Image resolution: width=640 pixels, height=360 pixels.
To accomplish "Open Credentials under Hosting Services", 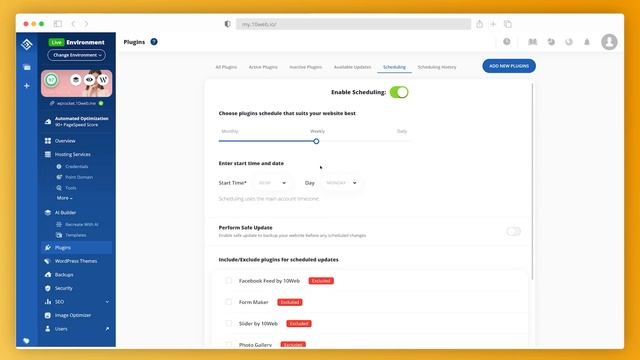I will (x=77, y=167).
